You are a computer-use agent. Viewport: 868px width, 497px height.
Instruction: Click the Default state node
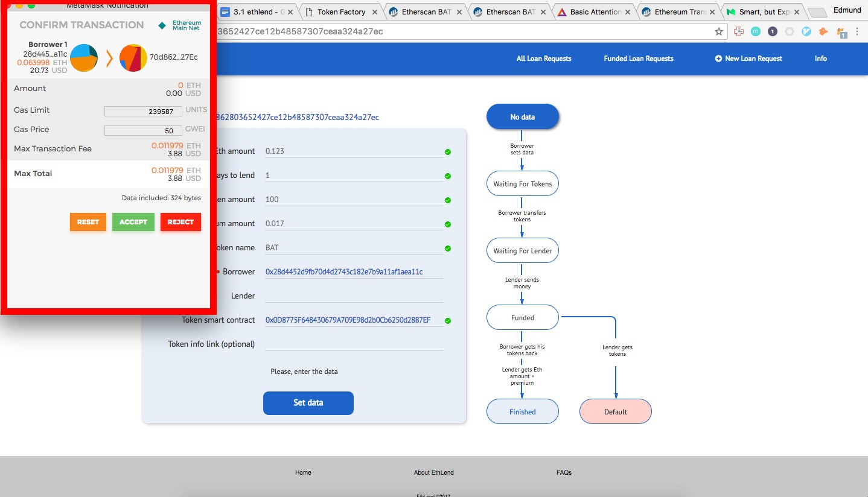pyautogui.click(x=616, y=412)
